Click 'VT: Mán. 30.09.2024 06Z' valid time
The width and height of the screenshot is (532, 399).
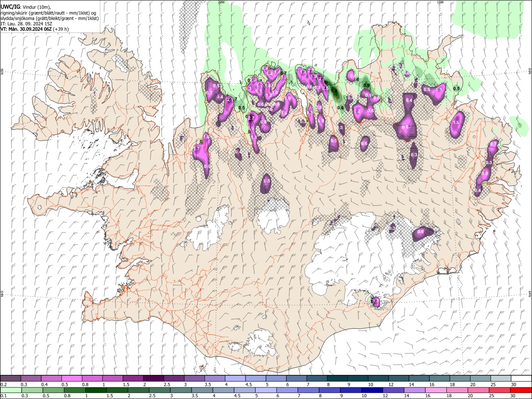(x=26, y=29)
